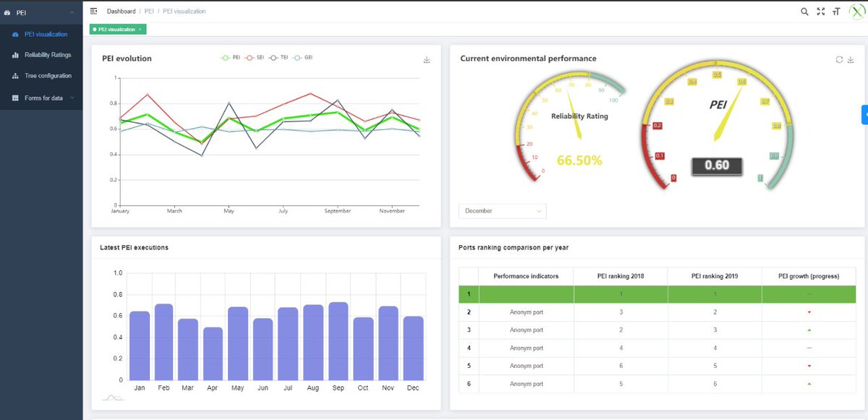Go to Dashboard breadcrumb
Screen dimensions: 868x420
(x=121, y=12)
